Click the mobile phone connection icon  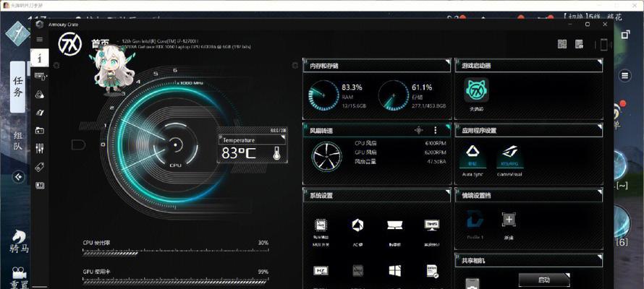click(603, 44)
